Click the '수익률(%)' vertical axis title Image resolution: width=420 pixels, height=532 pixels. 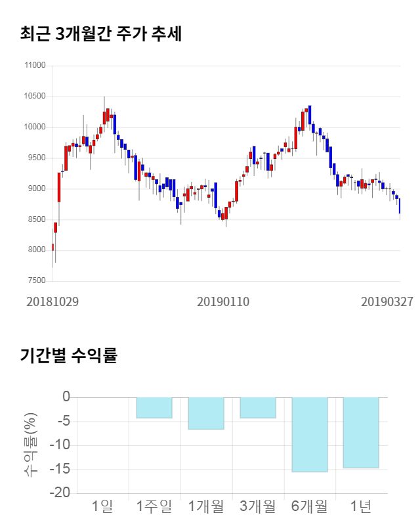click(31, 445)
